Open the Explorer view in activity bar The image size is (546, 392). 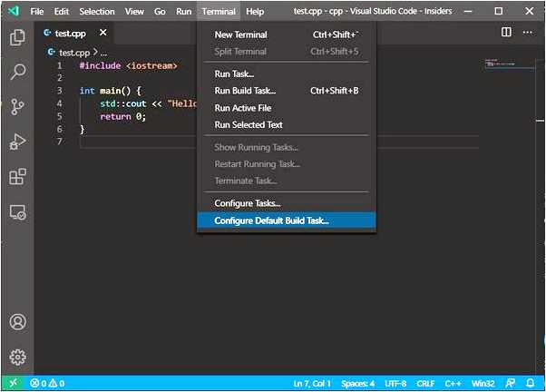tap(17, 37)
